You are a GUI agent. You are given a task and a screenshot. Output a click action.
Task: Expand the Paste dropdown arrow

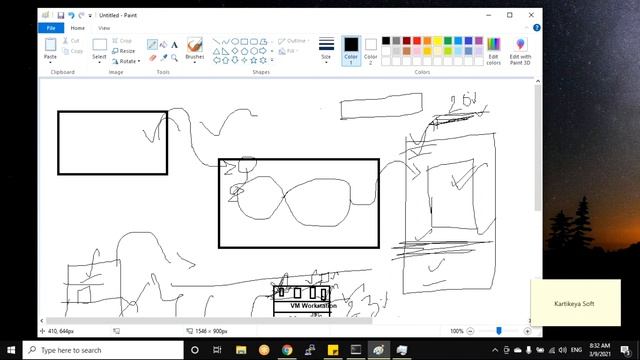50,62
